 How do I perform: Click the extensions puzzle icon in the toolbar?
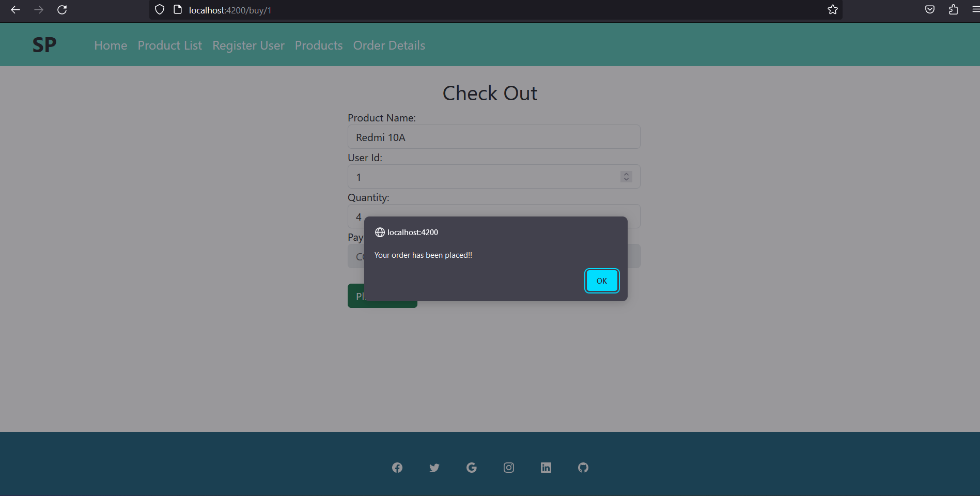coord(953,10)
